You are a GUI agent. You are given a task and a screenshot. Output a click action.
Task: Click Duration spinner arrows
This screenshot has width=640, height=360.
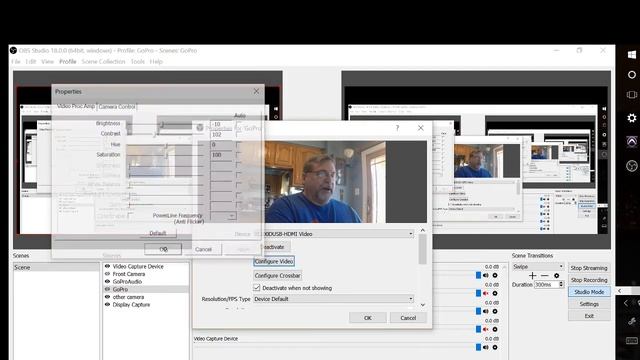point(561,284)
